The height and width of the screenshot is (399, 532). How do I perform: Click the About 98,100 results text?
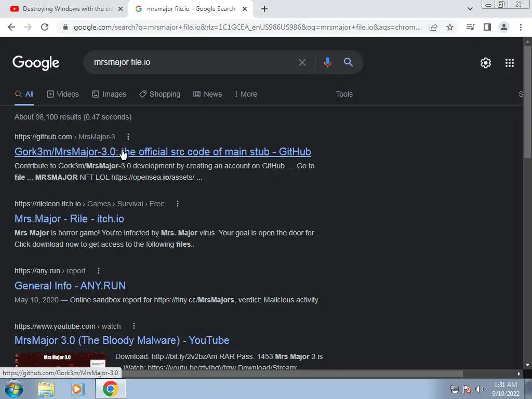(x=73, y=117)
